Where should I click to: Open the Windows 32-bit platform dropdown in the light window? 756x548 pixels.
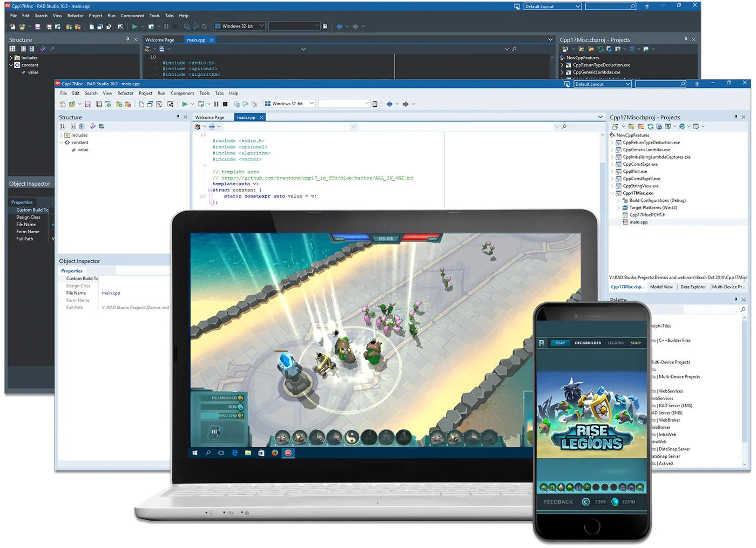coord(289,104)
